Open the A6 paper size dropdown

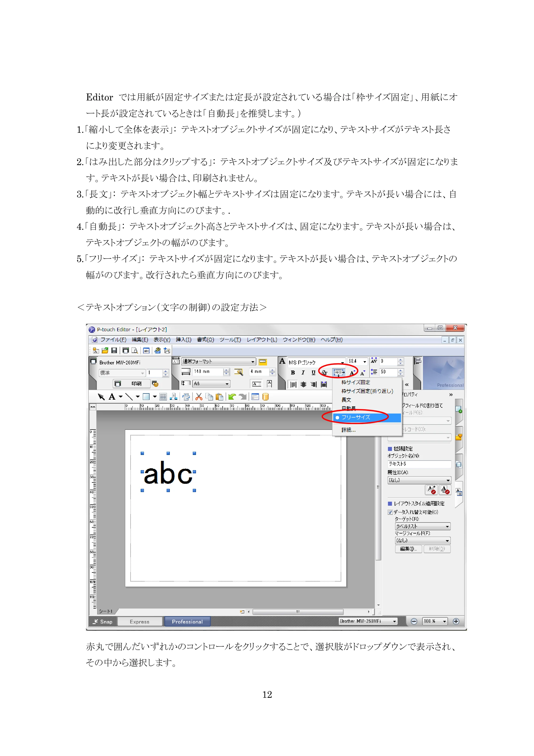pos(211,384)
